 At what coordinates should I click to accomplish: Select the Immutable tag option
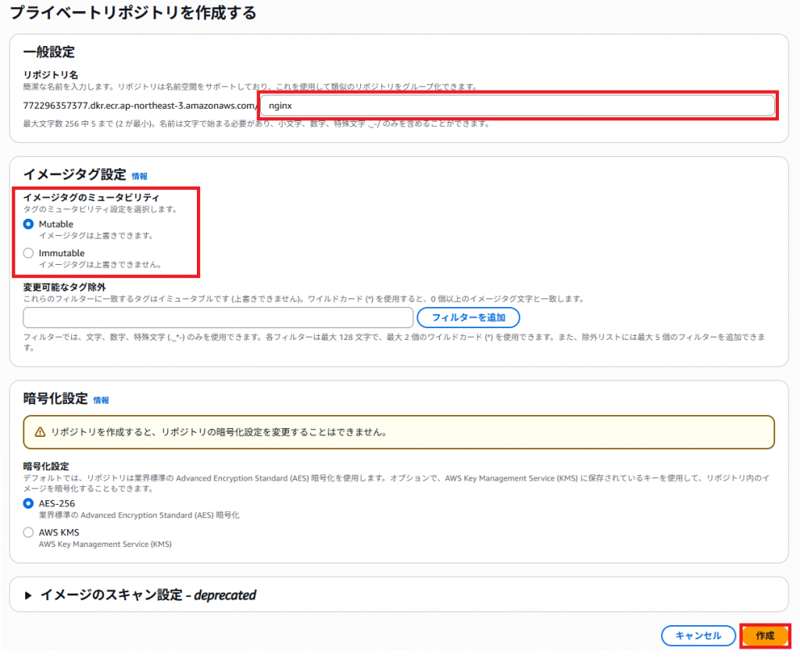(29, 253)
